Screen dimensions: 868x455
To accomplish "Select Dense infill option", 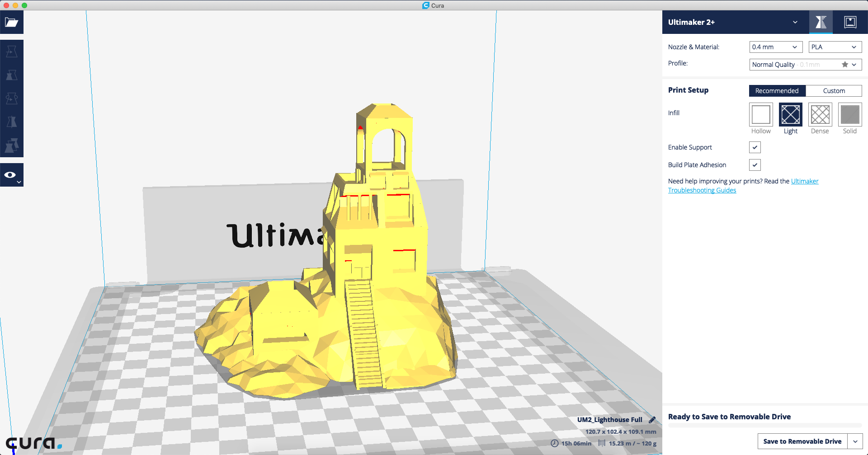I will (x=820, y=114).
